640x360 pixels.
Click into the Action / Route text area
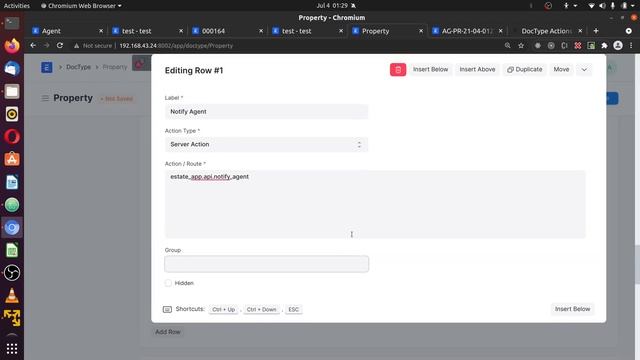(x=375, y=204)
